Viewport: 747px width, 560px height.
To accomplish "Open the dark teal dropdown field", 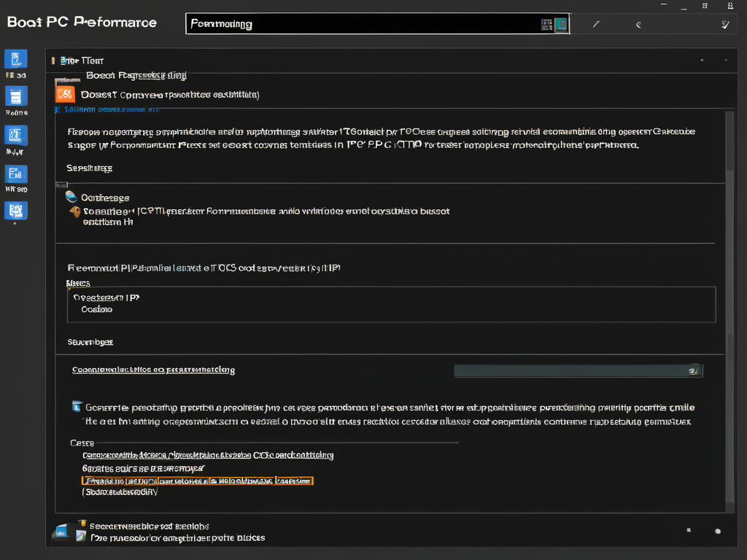I will (x=569, y=370).
